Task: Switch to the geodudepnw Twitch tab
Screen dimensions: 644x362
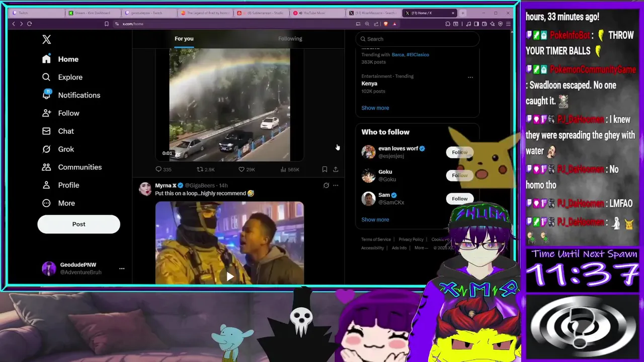Action: pyautogui.click(x=149, y=13)
